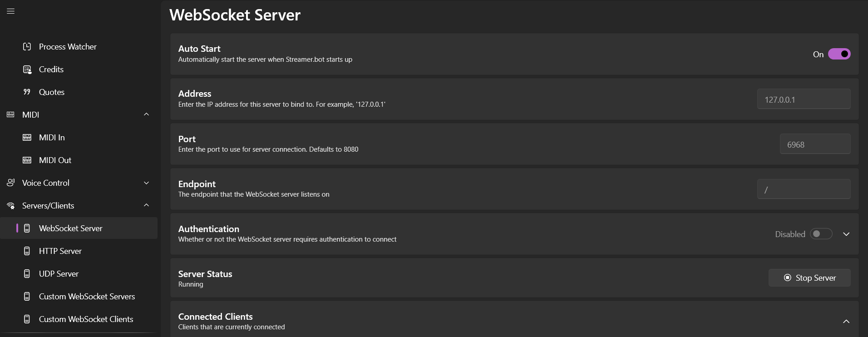Click the Voice Control speaking icon
The width and height of the screenshot is (868, 337).
(10, 183)
